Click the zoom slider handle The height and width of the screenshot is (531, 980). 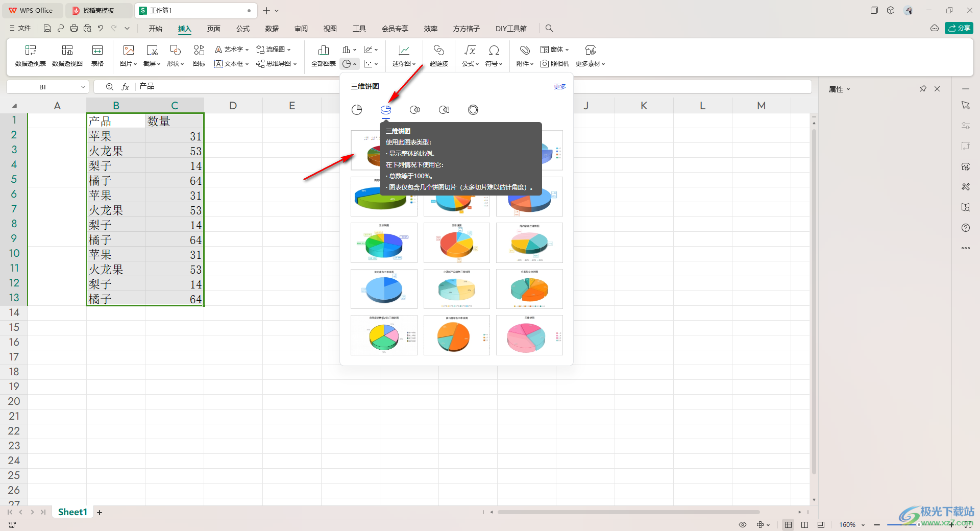918,524
